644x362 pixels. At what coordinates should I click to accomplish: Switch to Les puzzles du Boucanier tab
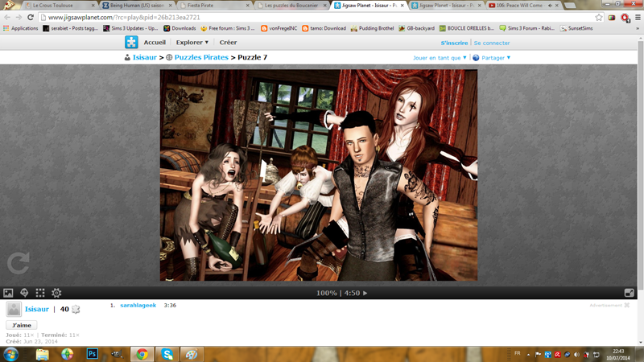[x=292, y=6]
